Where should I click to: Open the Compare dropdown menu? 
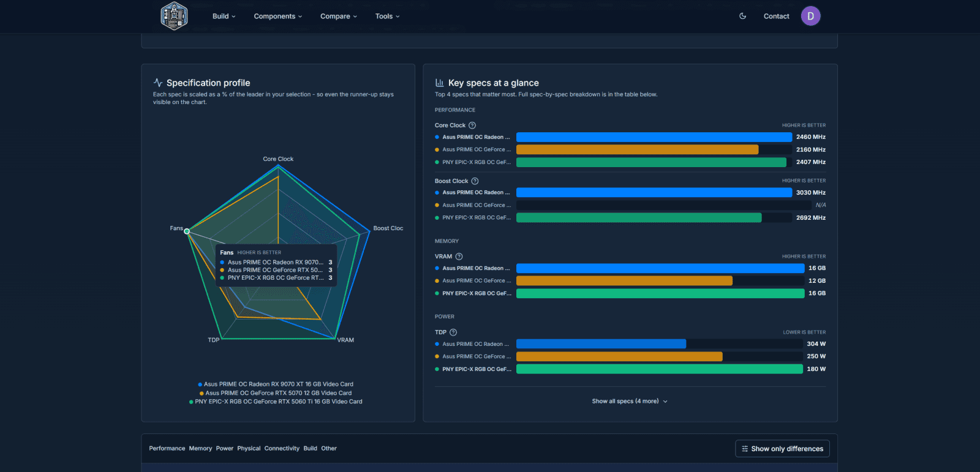point(338,17)
